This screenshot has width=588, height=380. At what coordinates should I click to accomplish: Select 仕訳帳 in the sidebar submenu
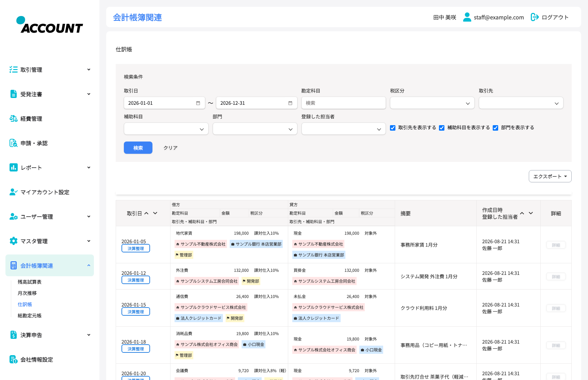pos(25,304)
